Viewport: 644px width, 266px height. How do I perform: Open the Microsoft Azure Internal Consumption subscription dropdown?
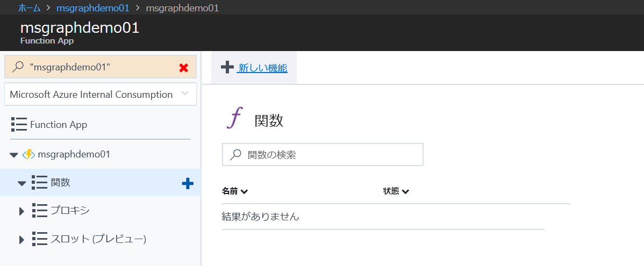[x=101, y=95]
